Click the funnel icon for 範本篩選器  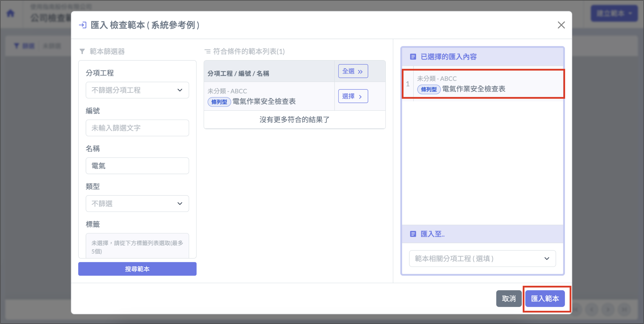click(x=82, y=51)
